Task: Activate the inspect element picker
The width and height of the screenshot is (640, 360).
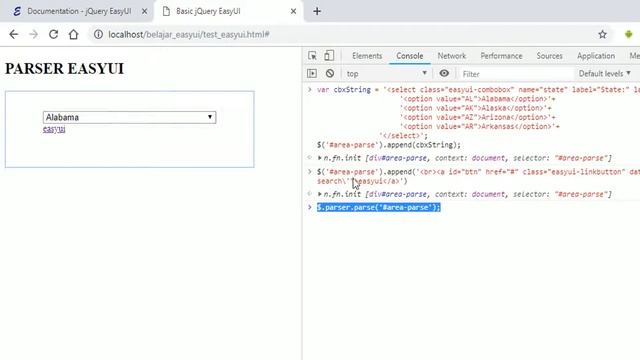Action: click(x=313, y=56)
